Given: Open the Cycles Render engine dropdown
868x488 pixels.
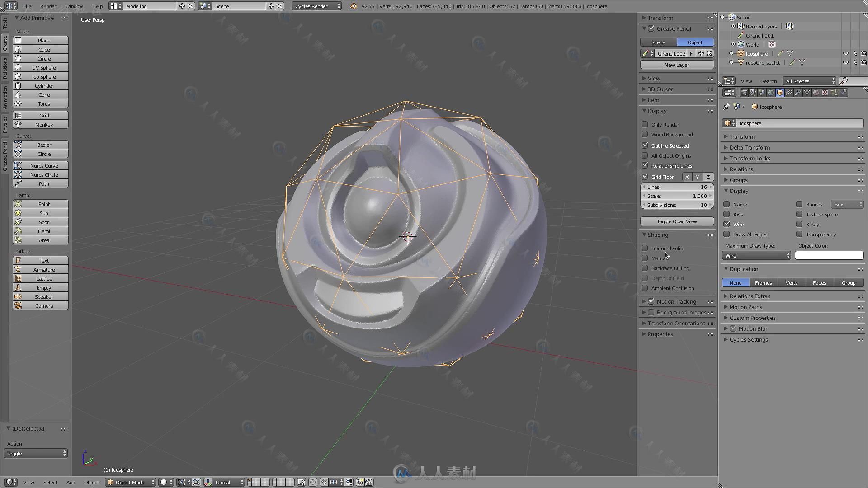Looking at the screenshot, I should [316, 6].
